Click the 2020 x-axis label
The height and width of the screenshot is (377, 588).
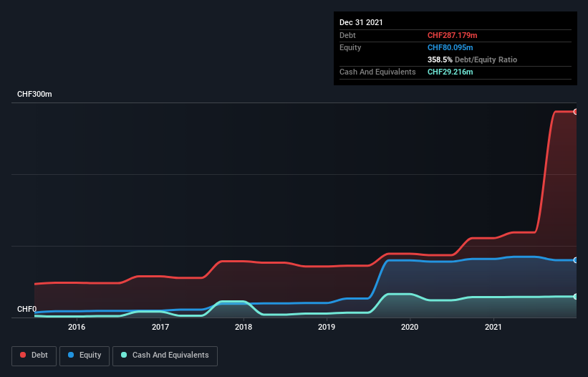(x=410, y=327)
